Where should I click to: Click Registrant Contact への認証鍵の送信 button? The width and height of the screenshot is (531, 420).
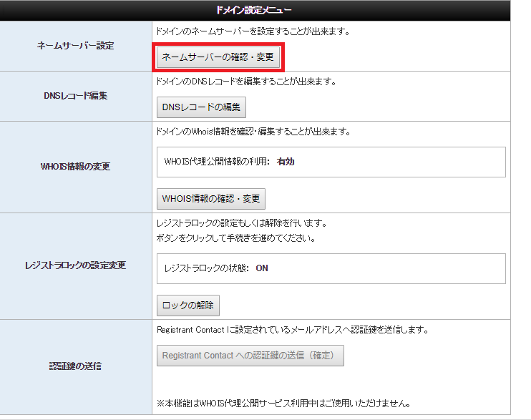250,356
